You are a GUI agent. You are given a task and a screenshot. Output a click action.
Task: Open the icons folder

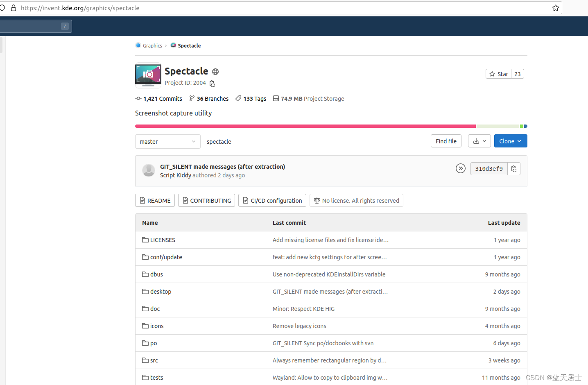(x=157, y=326)
